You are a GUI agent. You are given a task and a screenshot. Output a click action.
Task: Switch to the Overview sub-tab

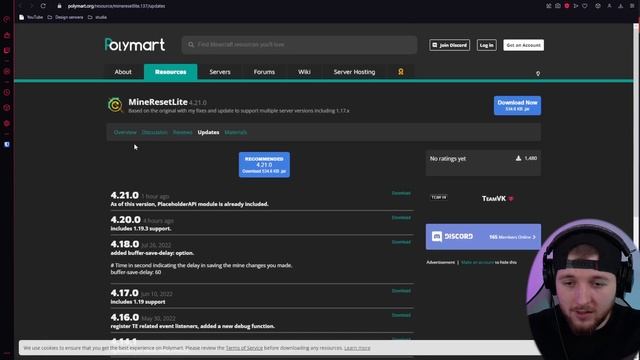tap(125, 132)
